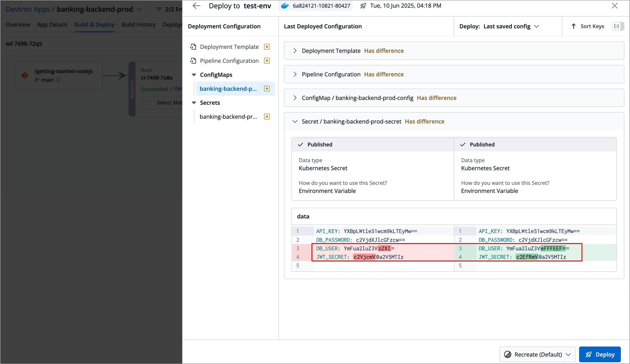Click the Sort Keys arrow icon
This screenshot has height=364, width=630.
coord(573,26)
